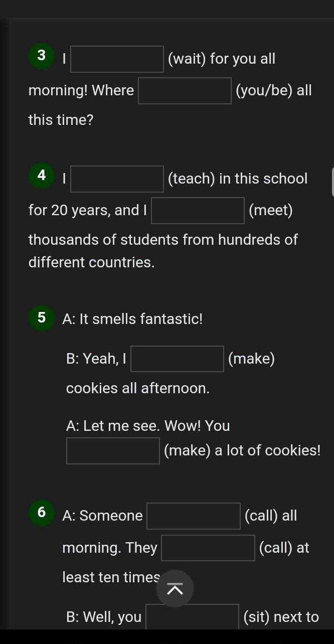Click the green number 4 badge
334x644 pixels.
click(x=42, y=175)
